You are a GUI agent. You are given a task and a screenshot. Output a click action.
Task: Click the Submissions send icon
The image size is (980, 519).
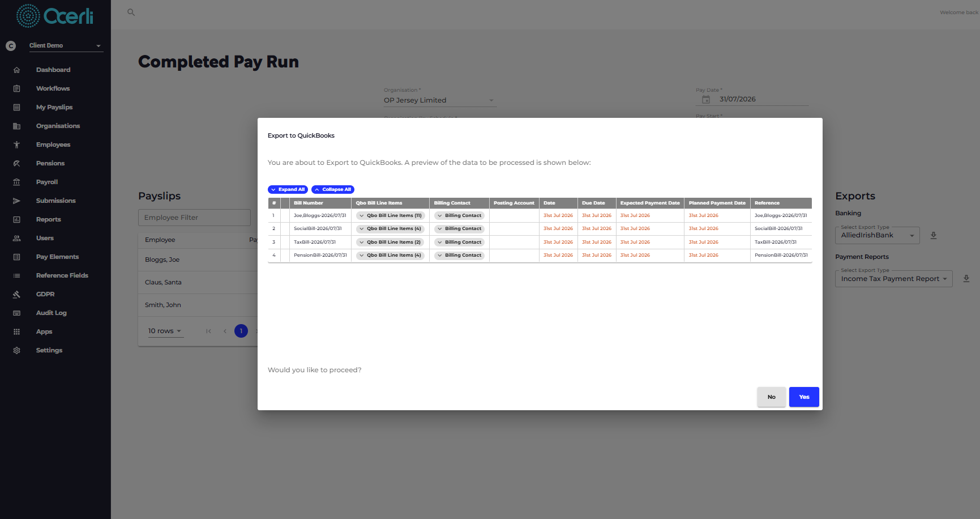16,201
